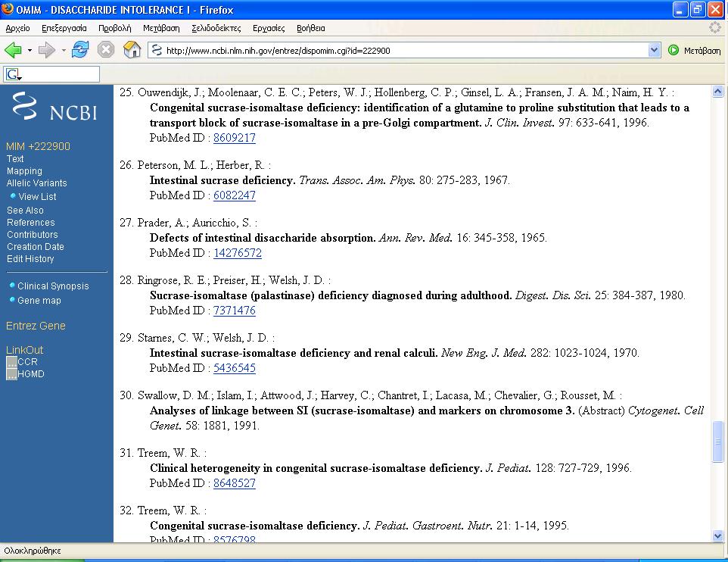This screenshot has height=562, width=728.
Task: Click title 'Intestinal sucrase deficiency.'
Action: coord(222,180)
